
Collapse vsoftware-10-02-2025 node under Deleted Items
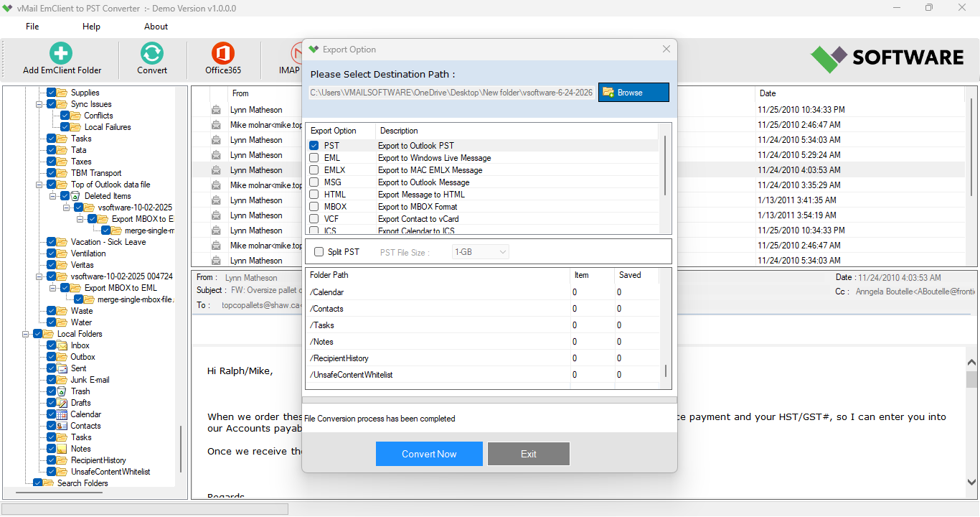point(67,208)
